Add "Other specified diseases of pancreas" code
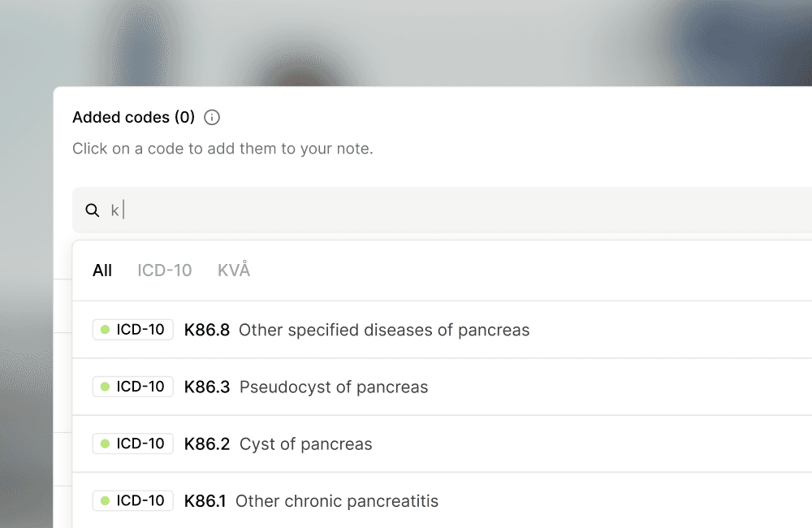812x528 pixels. [384, 331]
